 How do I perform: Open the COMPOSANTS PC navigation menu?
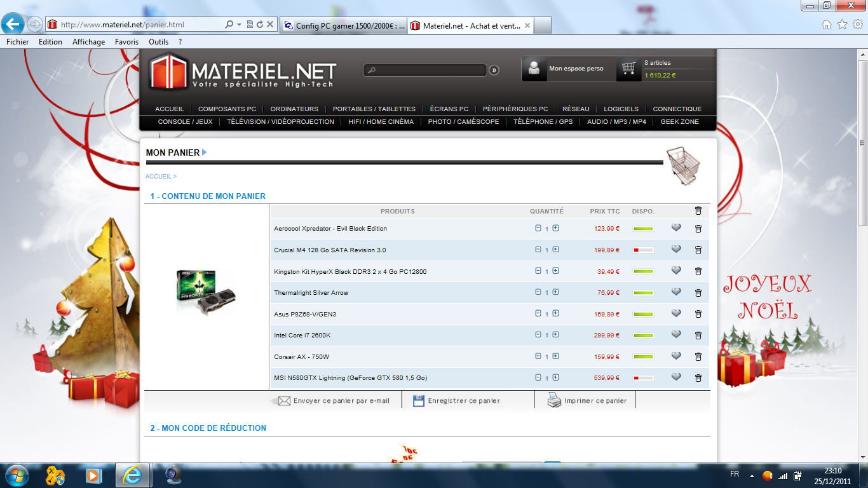click(x=227, y=109)
